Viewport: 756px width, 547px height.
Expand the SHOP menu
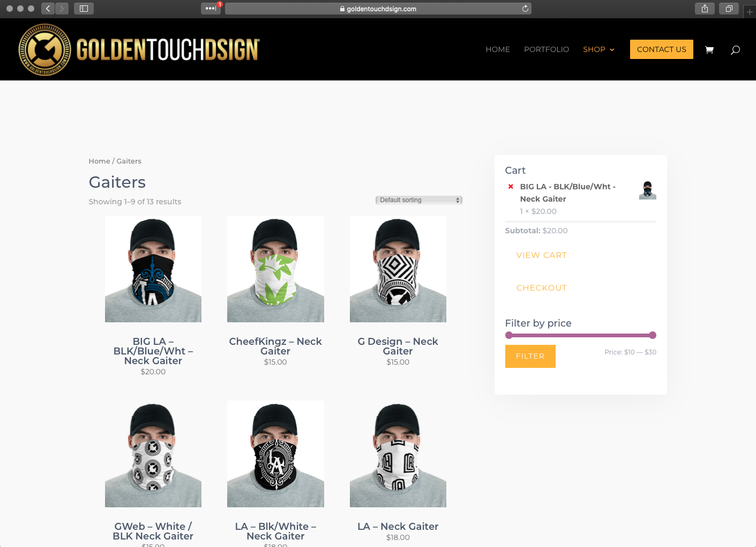598,49
